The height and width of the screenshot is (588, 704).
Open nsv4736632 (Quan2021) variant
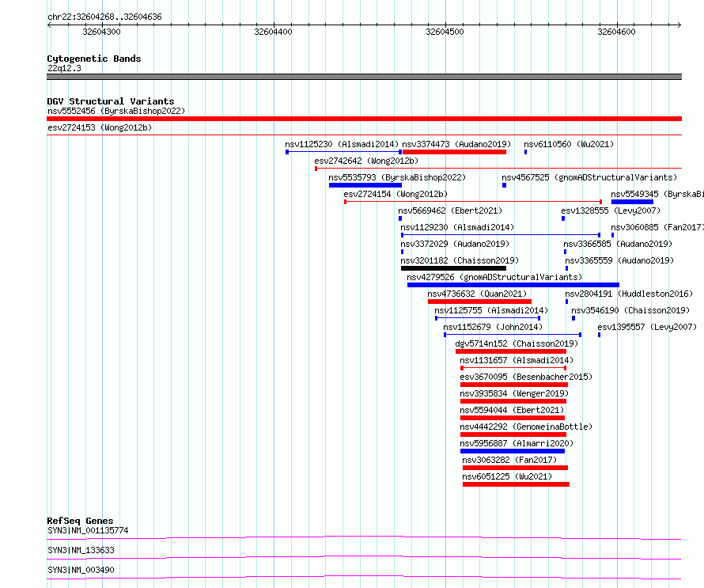click(x=477, y=294)
